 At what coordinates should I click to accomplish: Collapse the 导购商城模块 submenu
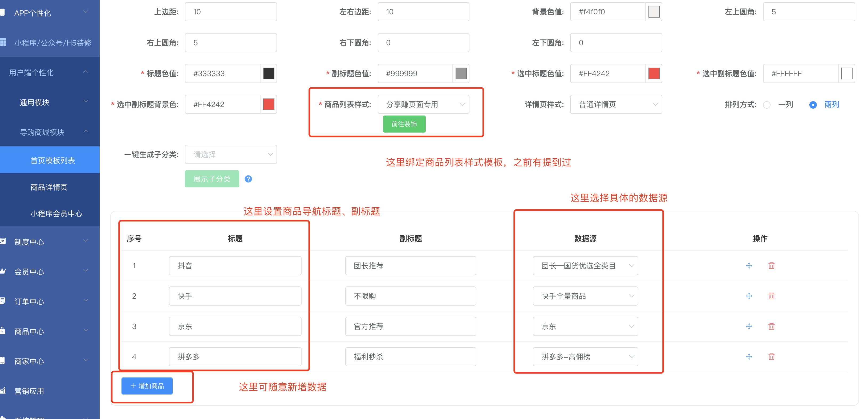(50, 132)
